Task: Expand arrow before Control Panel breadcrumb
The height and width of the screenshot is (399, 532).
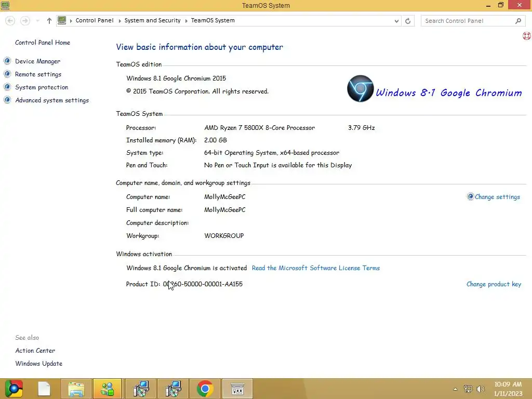Action: pyautogui.click(x=71, y=21)
